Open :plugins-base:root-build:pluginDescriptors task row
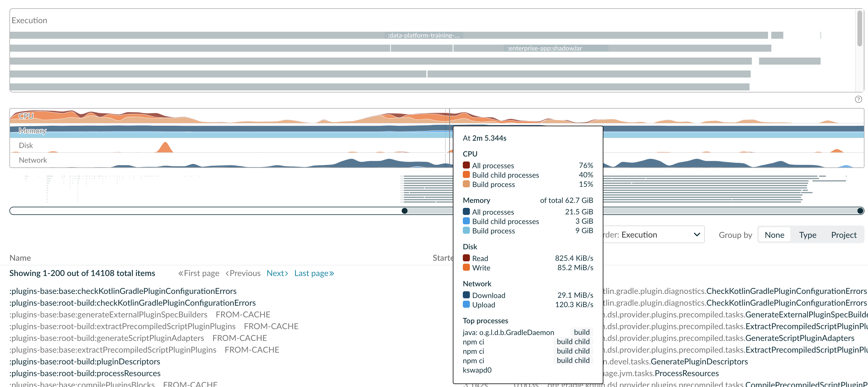 [x=85, y=361]
